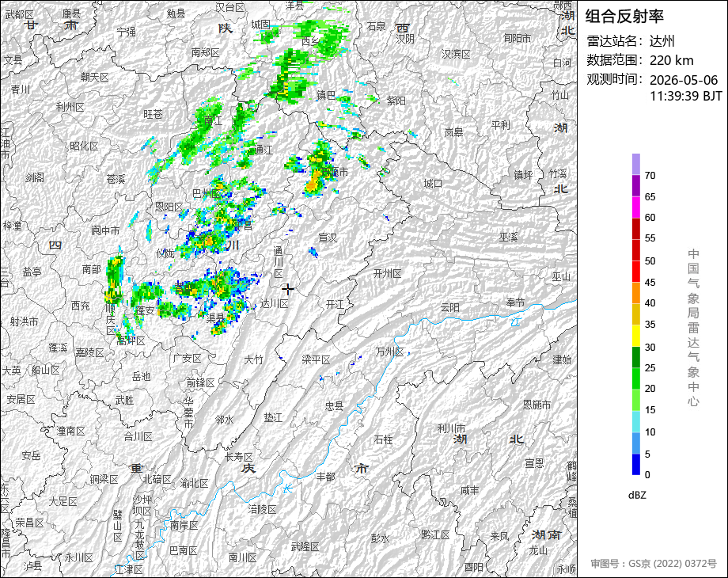Image resolution: width=728 pixels, height=578 pixels.
Task: Click the 通江 map label
Action: tap(264, 150)
